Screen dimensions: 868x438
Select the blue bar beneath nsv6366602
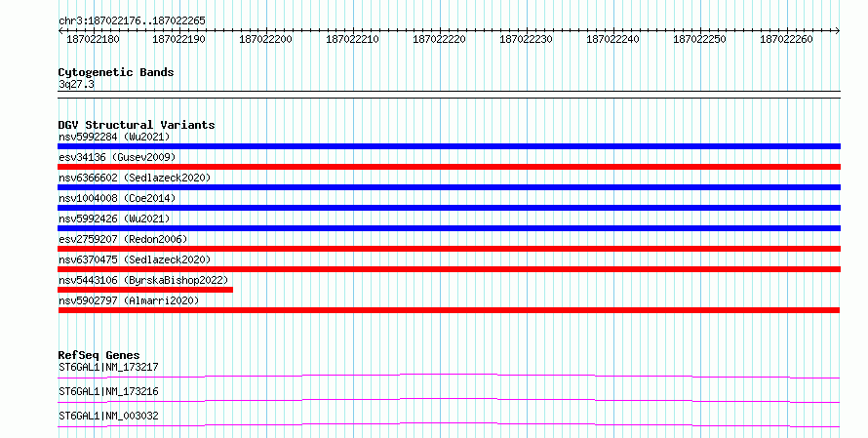449,187
